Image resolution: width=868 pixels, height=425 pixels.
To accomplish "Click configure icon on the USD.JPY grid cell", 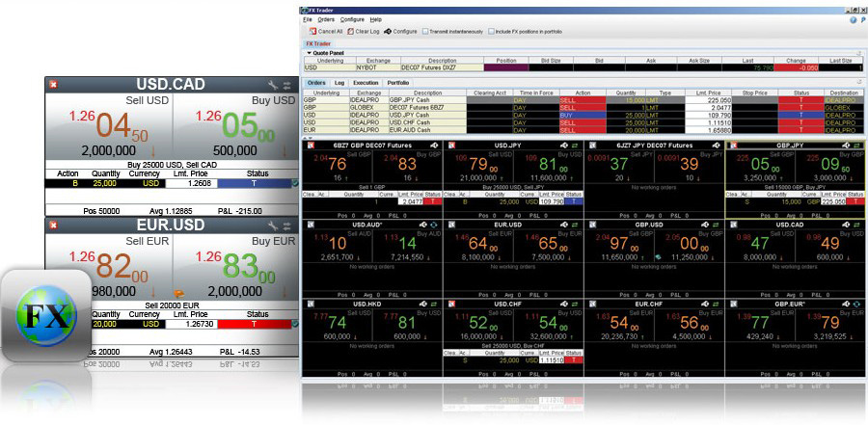I will 566,146.
